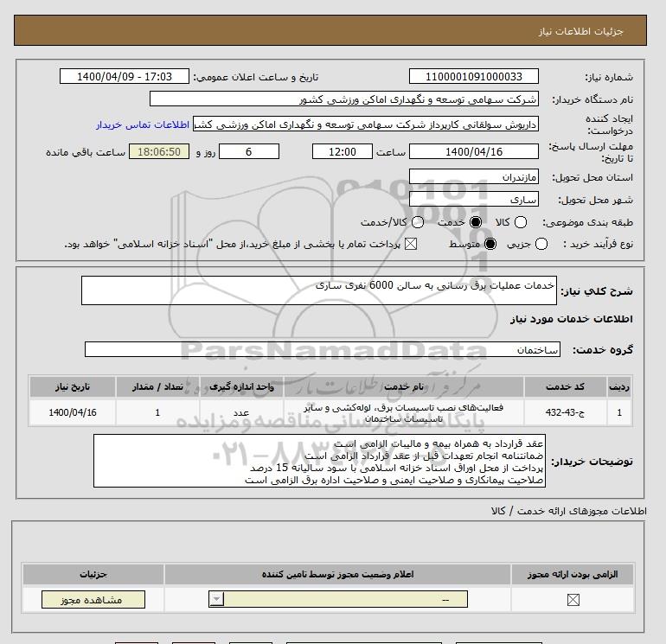
Task: Click the اطلاعات خدمات مورد نیاز heading
Action: click(571, 319)
